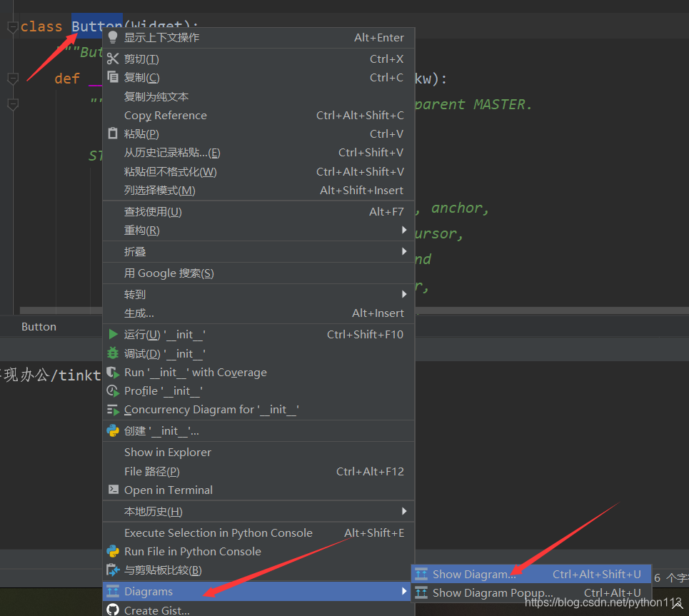Select 用 Google 搜索(S) entry
This screenshot has height=616, width=689.
[258, 273]
